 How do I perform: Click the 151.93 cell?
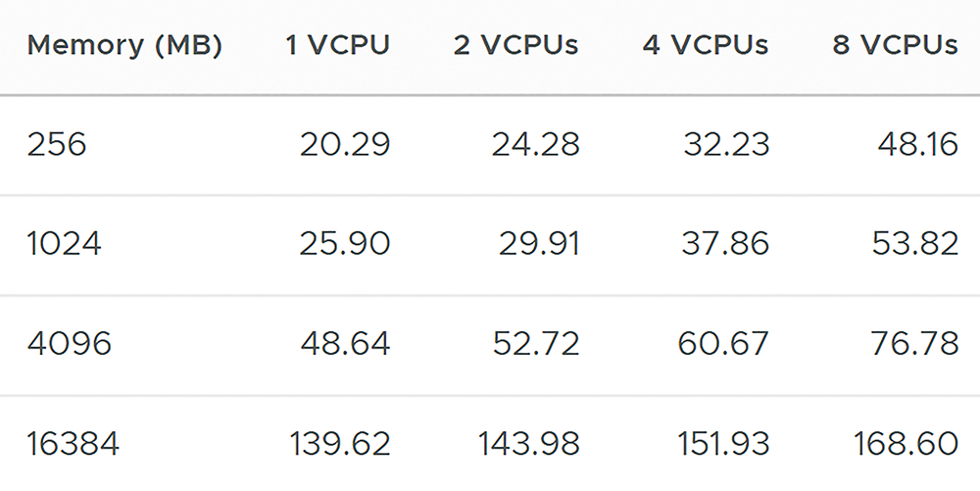723,444
